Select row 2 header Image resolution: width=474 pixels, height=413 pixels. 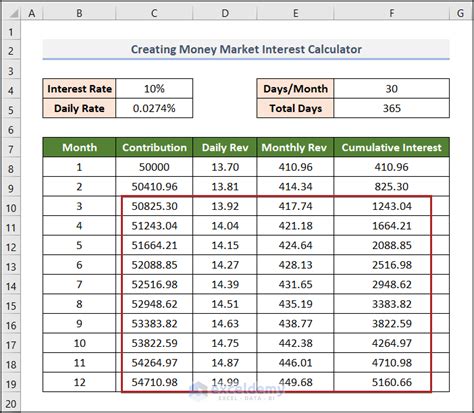click(11, 51)
